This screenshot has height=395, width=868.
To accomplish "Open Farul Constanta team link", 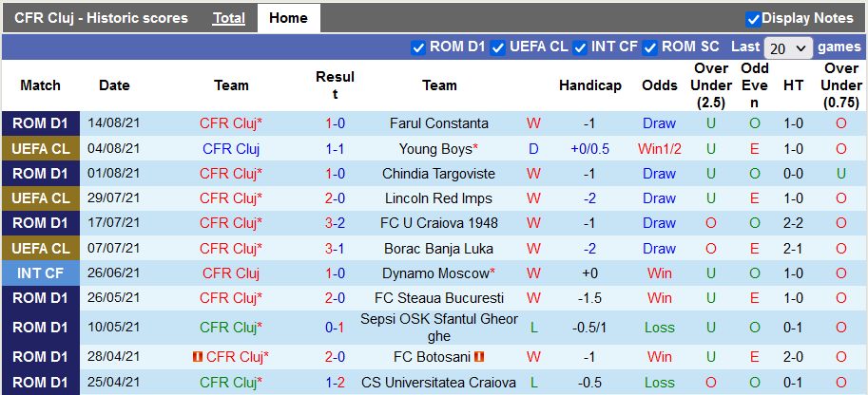I will [x=439, y=123].
